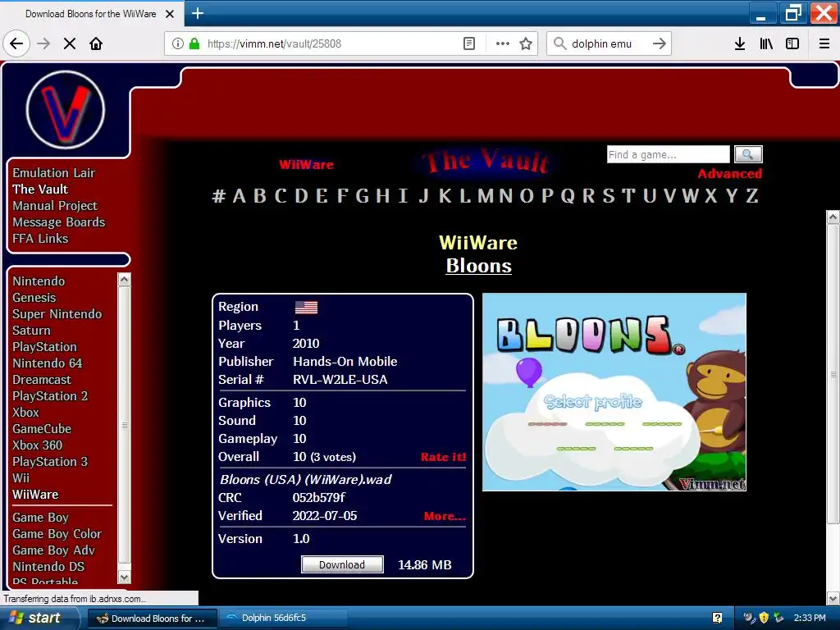Click the 2:33 PM taskbar clock
This screenshot has width=840, height=630.
(810, 618)
